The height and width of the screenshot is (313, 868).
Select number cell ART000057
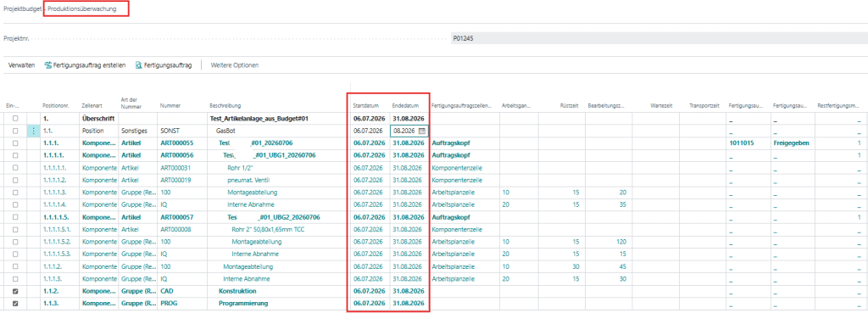pos(176,216)
